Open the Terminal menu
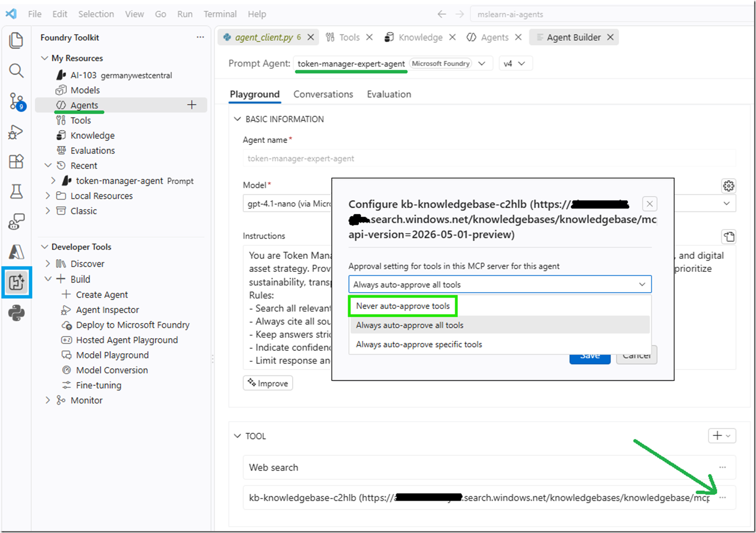 pyautogui.click(x=220, y=14)
